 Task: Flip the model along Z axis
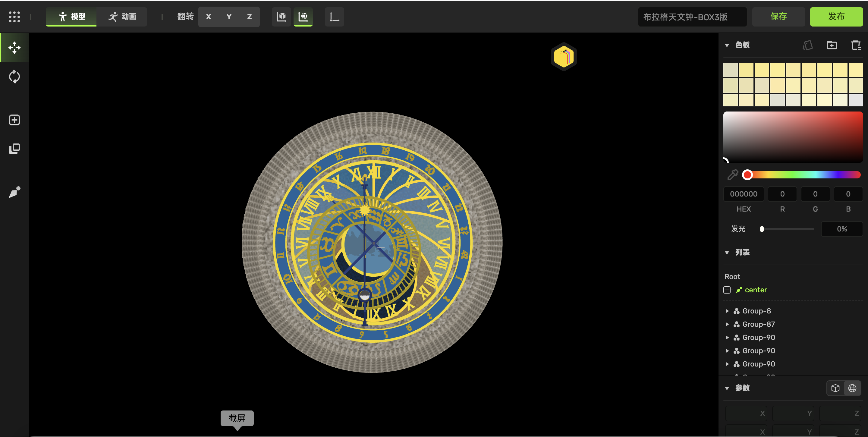[x=249, y=17]
